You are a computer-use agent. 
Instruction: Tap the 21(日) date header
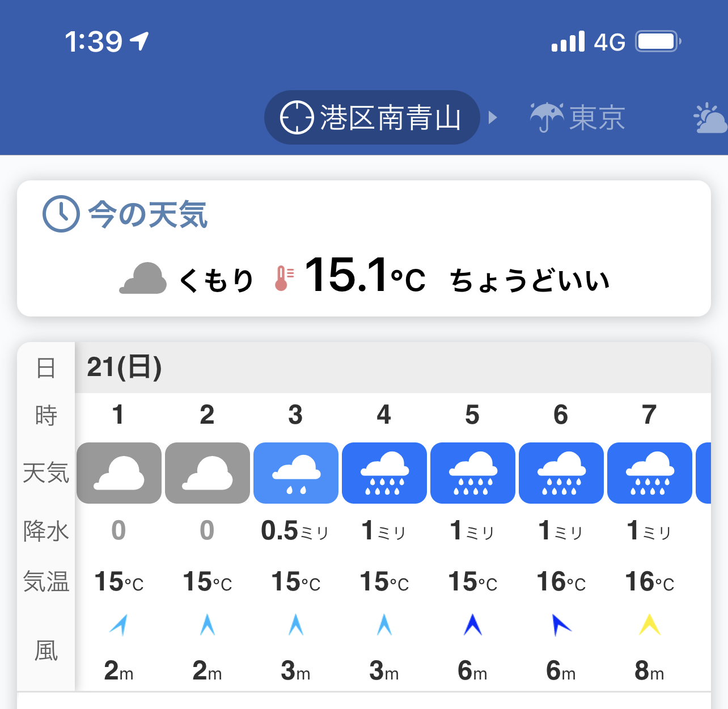tap(124, 367)
